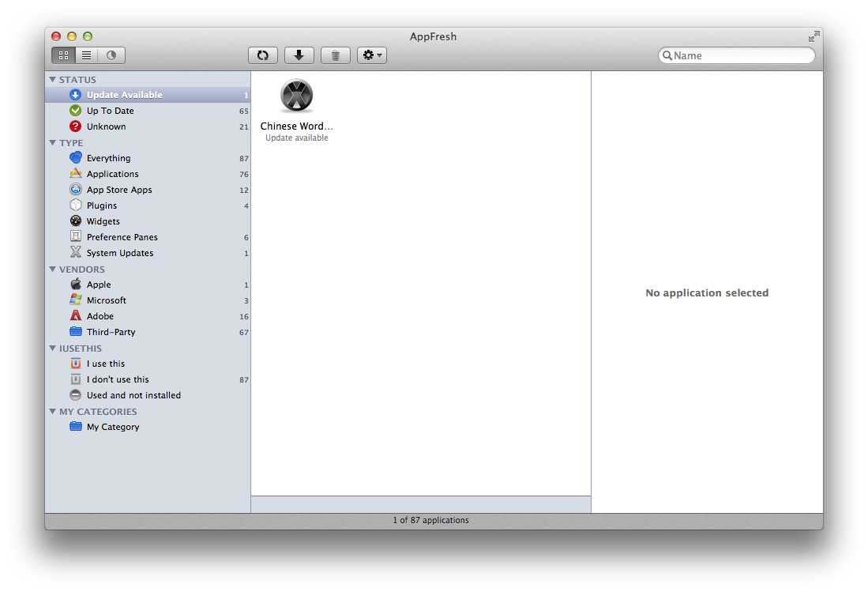Collapse the IUSETHIS section
This screenshot has width=868, height=592.
tap(53, 349)
